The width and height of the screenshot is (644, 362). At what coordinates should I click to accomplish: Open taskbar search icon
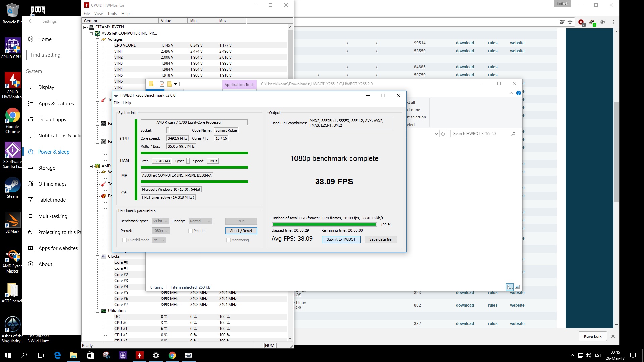tap(24, 355)
